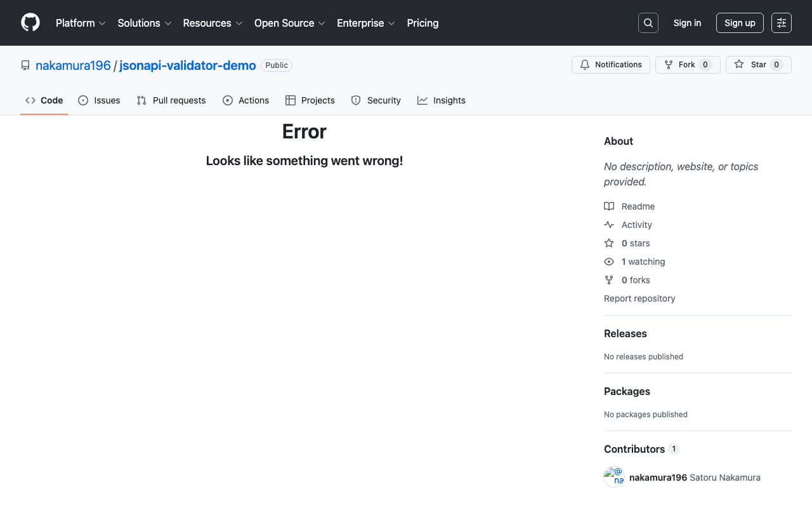The width and height of the screenshot is (812, 508).
Task: Open nakamura196 contributor avatar
Action: 614,478
